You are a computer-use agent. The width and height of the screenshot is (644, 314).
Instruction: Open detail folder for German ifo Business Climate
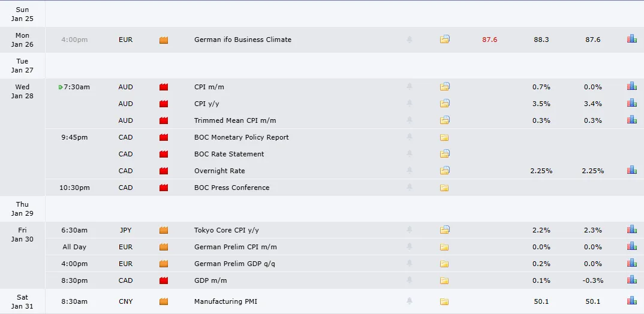445,40
